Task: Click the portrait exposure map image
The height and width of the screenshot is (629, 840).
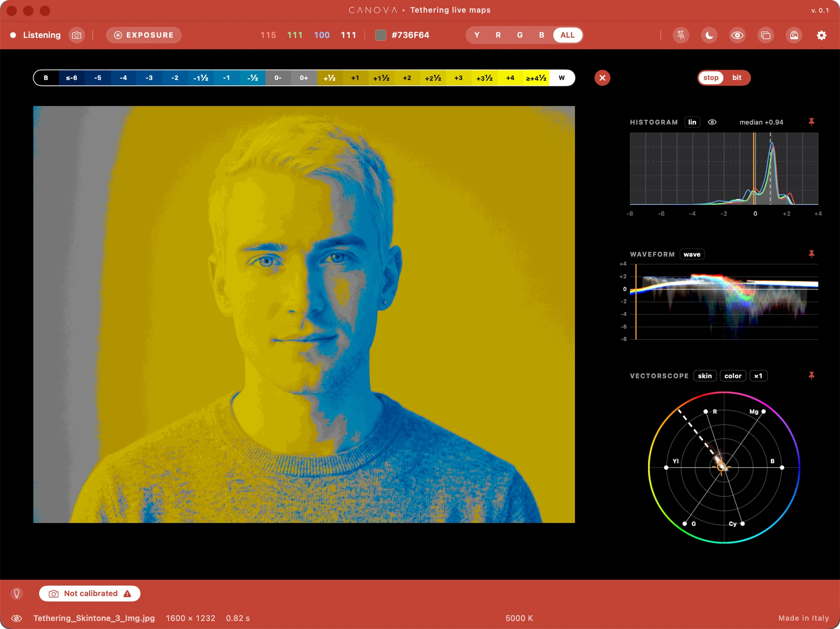Action: pyautogui.click(x=304, y=314)
